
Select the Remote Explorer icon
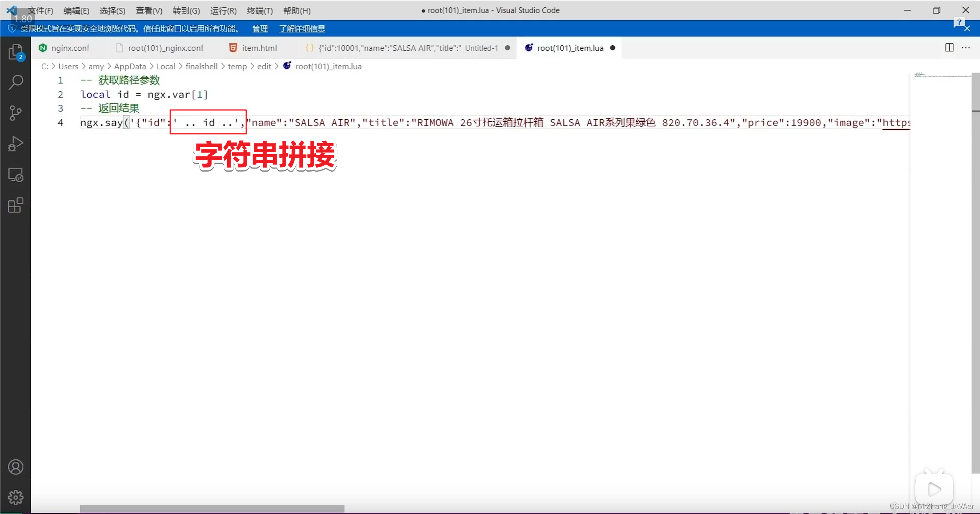16,175
